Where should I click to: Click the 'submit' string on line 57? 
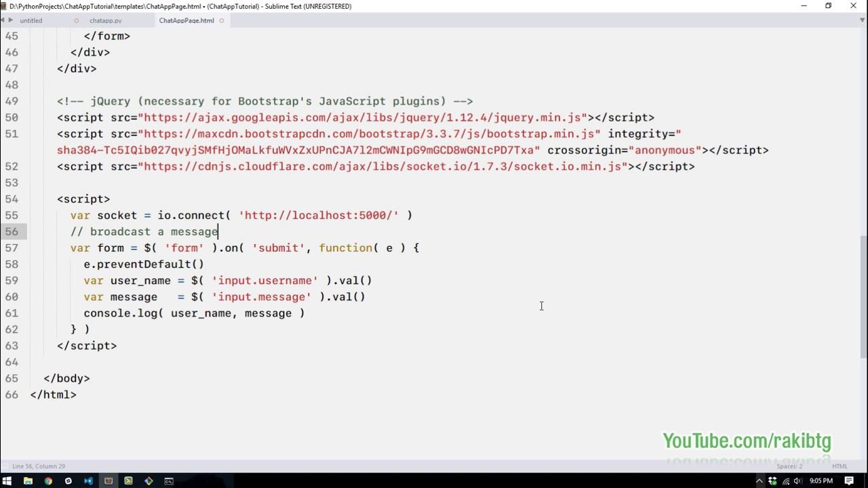tap(278, 248)
